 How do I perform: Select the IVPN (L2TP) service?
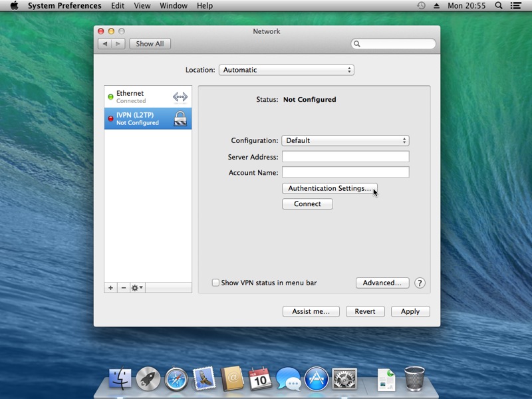point(148,118)
